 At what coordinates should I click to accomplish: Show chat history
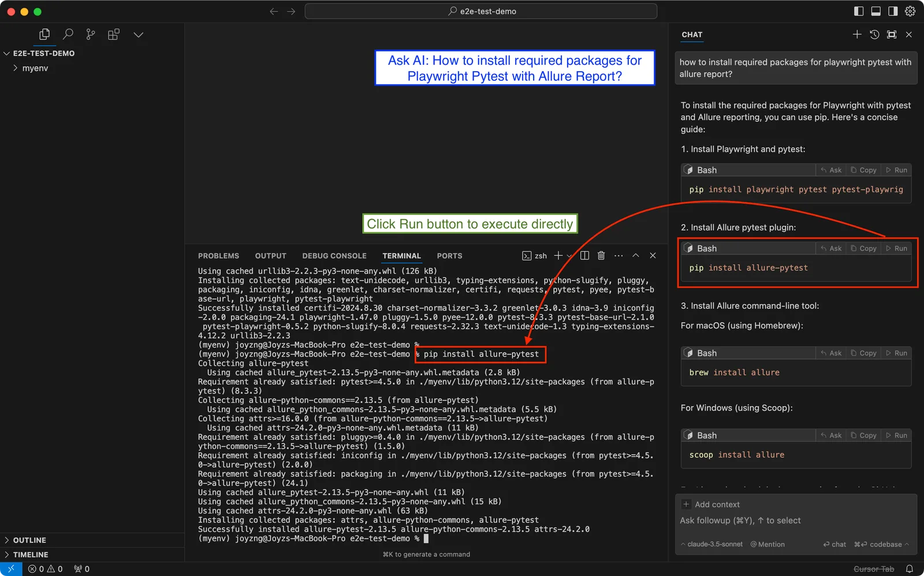pyautogui.click(x=874, y=35)
